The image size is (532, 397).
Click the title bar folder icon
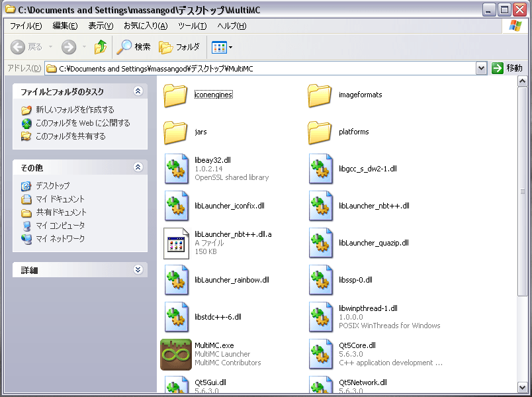[x=11, y=9]
